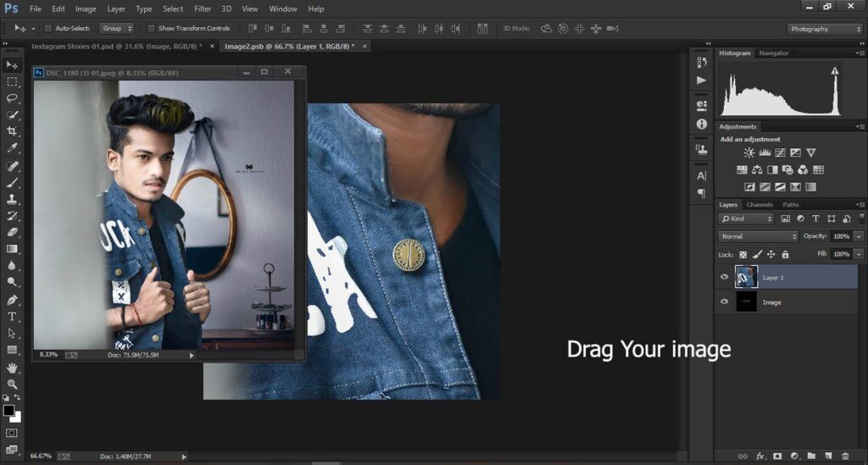Select the Path Selection tool
Viewport: 868px width, 465px height.
(x=12, y=334)
